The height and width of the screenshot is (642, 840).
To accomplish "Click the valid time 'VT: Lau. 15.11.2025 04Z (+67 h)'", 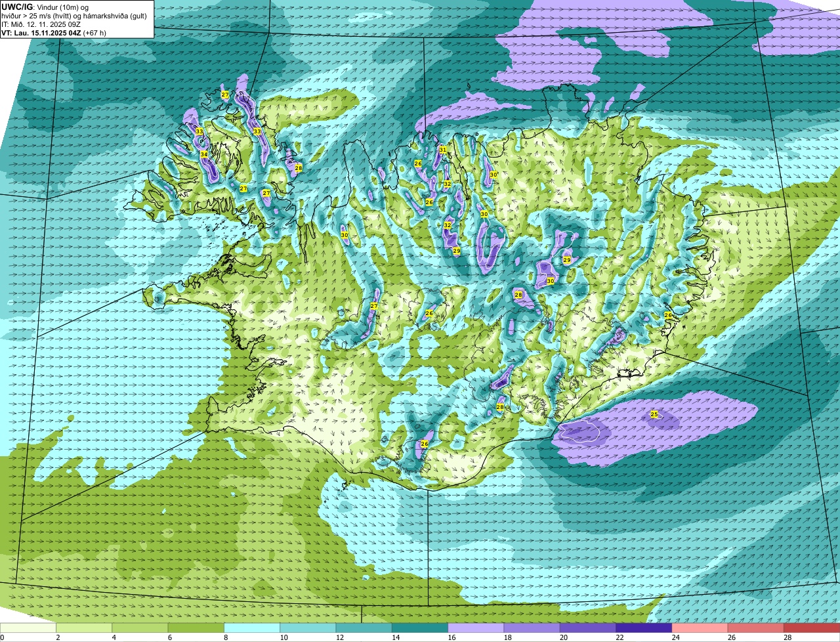I will (54, 33).
